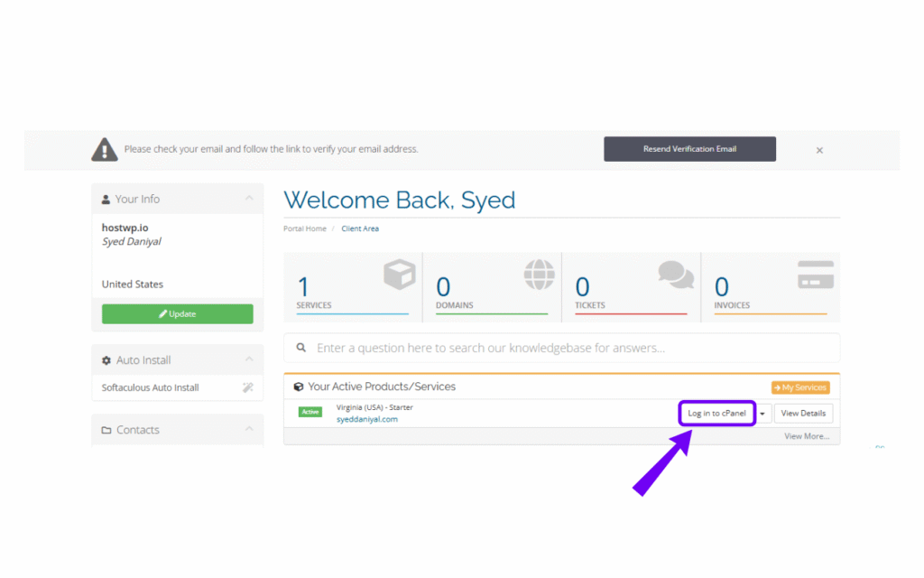Open the Portal Home breadcrumb link
This screenshot has height=578, width=924.
click(x=304, y=228)
